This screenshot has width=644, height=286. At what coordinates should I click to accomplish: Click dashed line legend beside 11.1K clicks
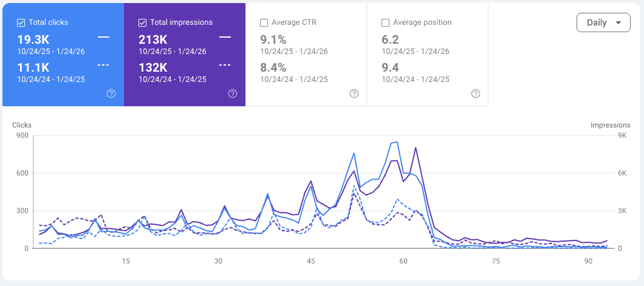click(103, 65)
